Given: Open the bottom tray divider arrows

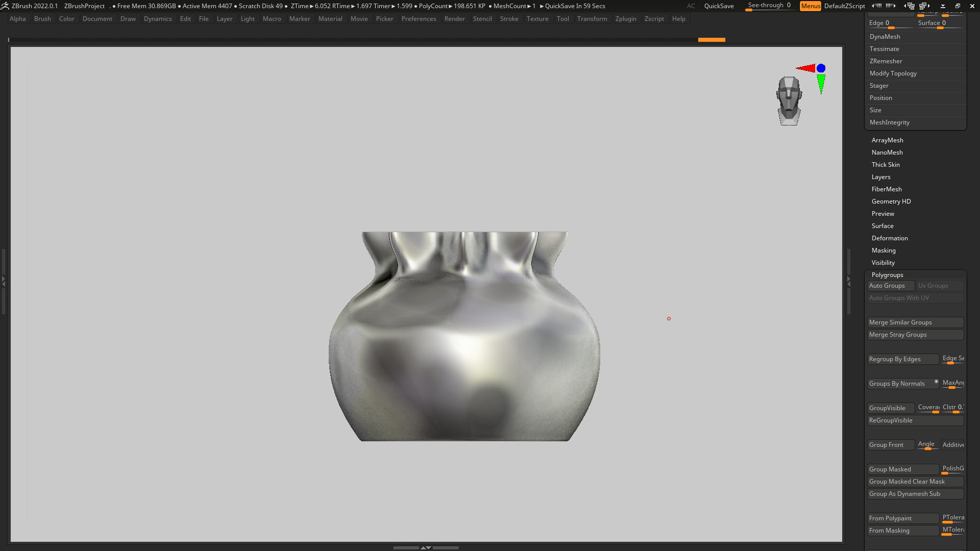Looking at the screenshot, I should (x=426, y=547).
